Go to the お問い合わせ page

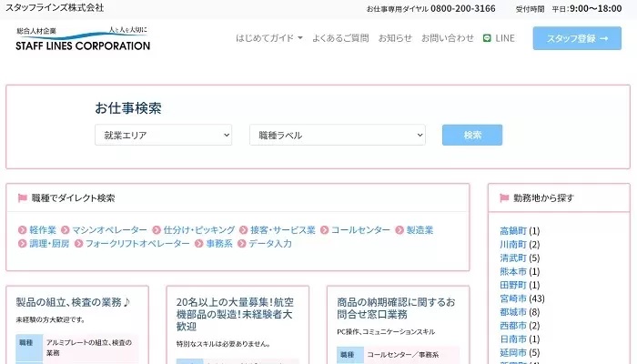point(447,39)
